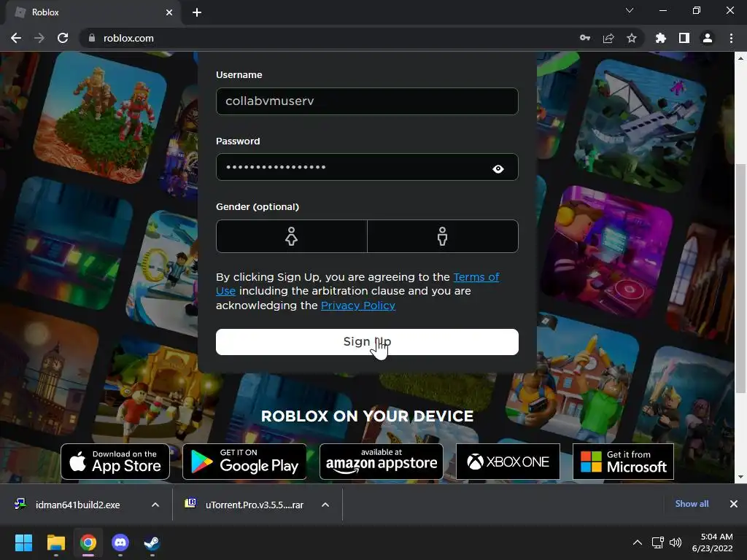Open the Get it on Google Play badge
The image size is (747, 560).
coord(244,462)
